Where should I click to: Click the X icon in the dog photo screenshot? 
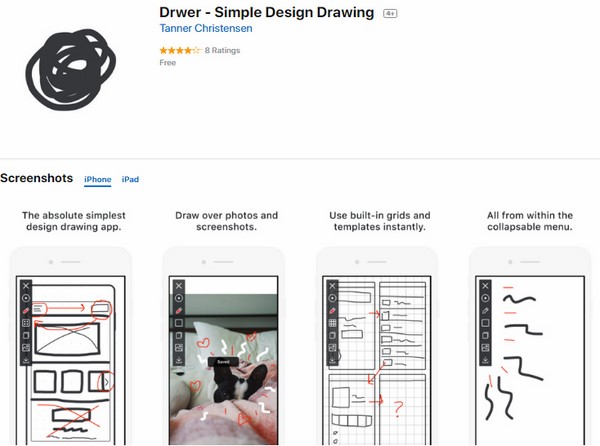point(179,286)
